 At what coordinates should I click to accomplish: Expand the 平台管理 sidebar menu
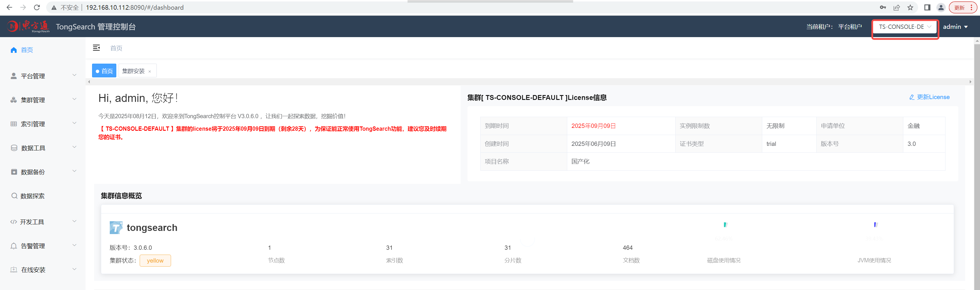42,76
